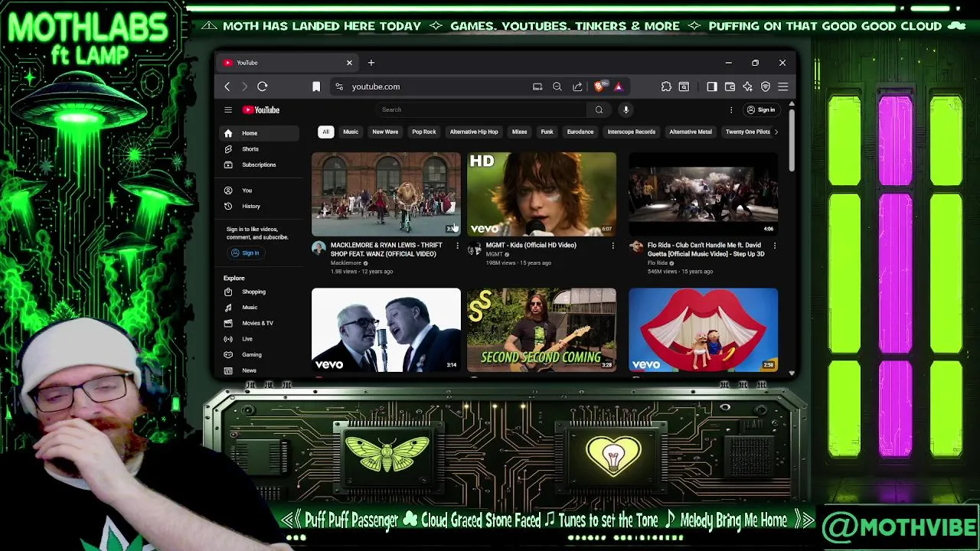The height and width of the screenshot is (551, 980).
Task: Select the Mixes filter chip
Action: tap(519, 132)
